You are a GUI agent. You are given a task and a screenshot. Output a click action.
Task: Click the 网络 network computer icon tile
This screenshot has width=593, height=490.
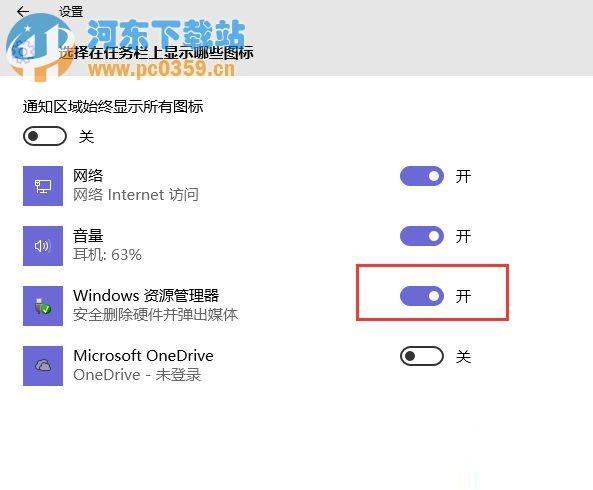pos(43,186)
